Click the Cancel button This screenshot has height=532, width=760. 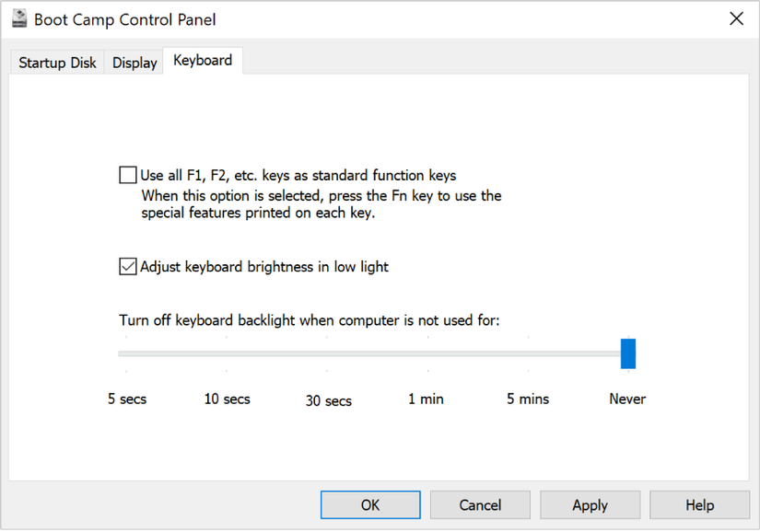(x=479, y=504)
